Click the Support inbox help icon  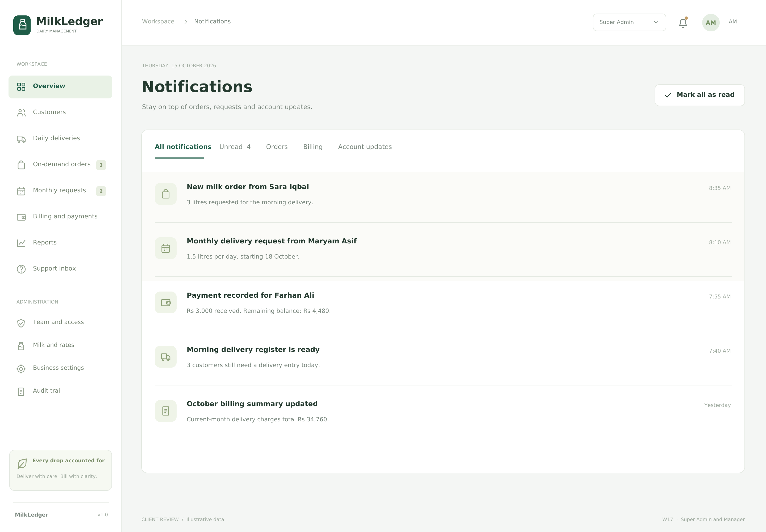point(21,269)
